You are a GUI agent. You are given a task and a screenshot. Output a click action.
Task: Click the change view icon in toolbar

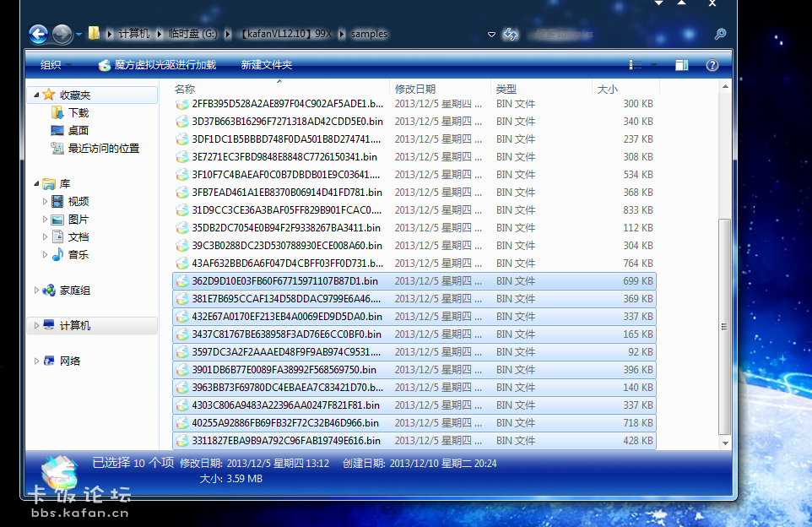pos(636,65)
